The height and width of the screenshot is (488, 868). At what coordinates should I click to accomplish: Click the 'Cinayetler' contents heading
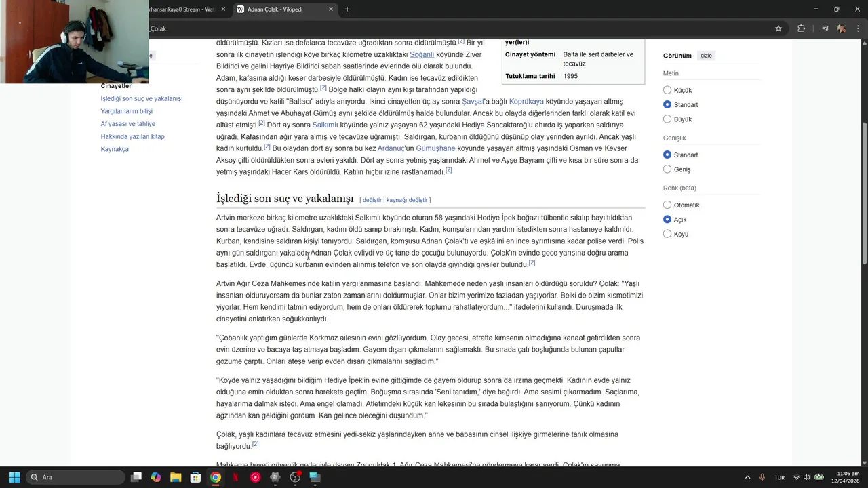[x=116, y=86]
